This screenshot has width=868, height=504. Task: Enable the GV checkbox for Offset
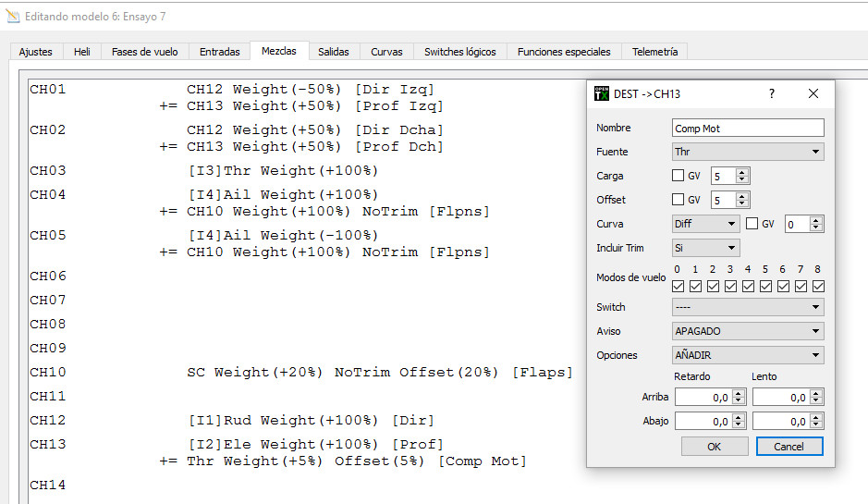click(x=679, y=200)
